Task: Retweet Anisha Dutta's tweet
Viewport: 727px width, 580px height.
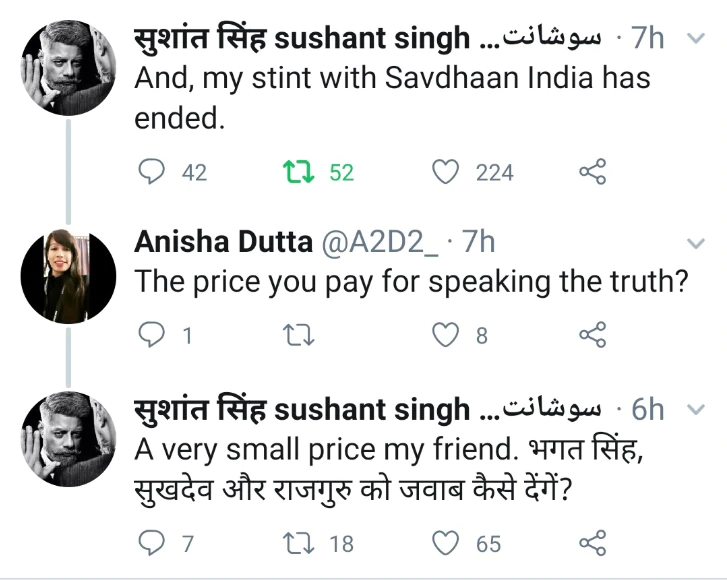Action: tap(294, 335)
